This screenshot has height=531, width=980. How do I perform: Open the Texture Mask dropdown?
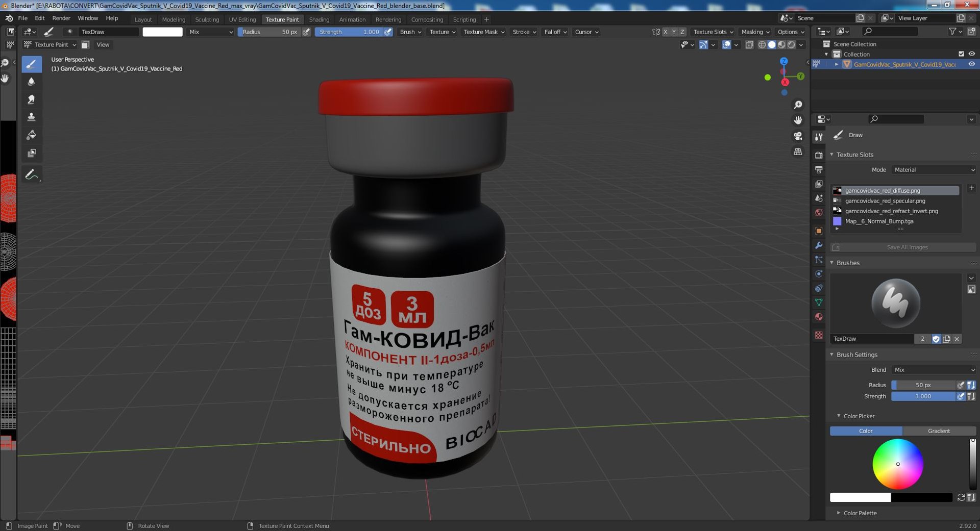tap(484, 32)
